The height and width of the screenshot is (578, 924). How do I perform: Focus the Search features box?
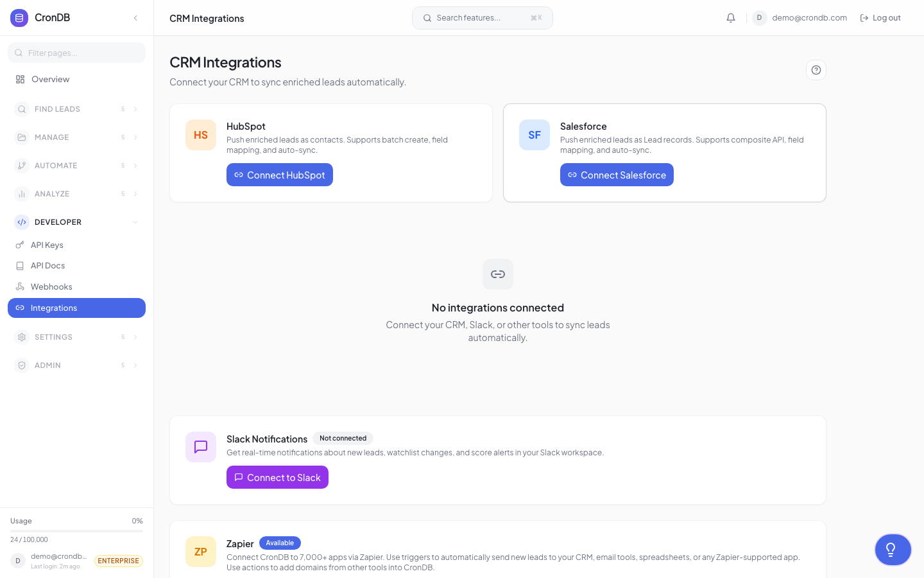point(483,18)
